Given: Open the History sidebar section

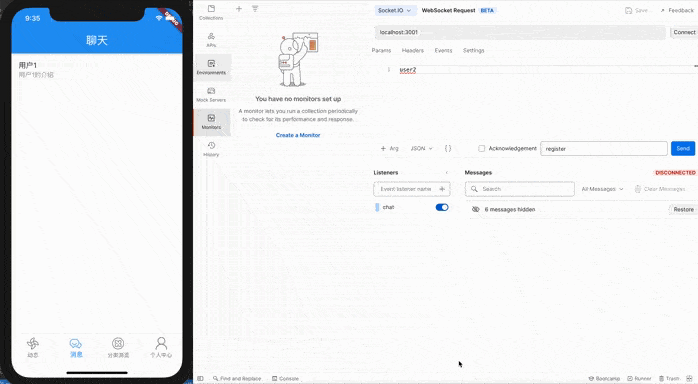Looking at the screenshot, I should tap(211, 149).
